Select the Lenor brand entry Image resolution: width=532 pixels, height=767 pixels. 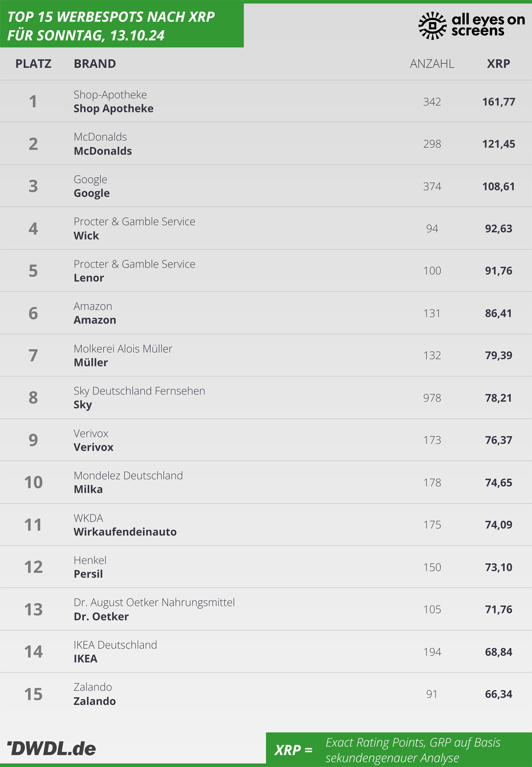89,278
